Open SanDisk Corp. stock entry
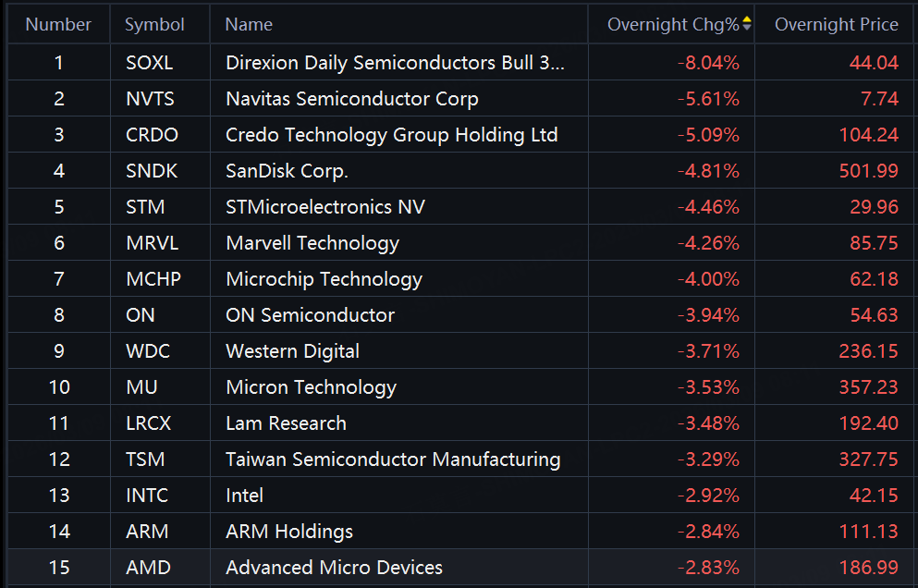Viewport: 918px width, 588px height. pyautogui.click(x=287, y=171)
